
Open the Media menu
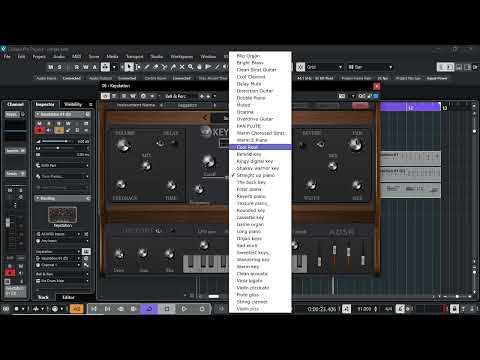[x=112, y=56]
